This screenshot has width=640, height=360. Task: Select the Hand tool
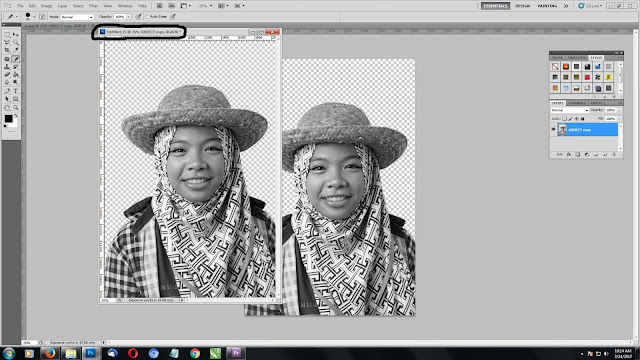7,108
